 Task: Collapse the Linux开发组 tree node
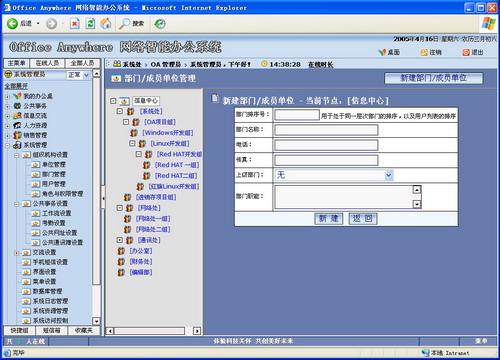132,143
